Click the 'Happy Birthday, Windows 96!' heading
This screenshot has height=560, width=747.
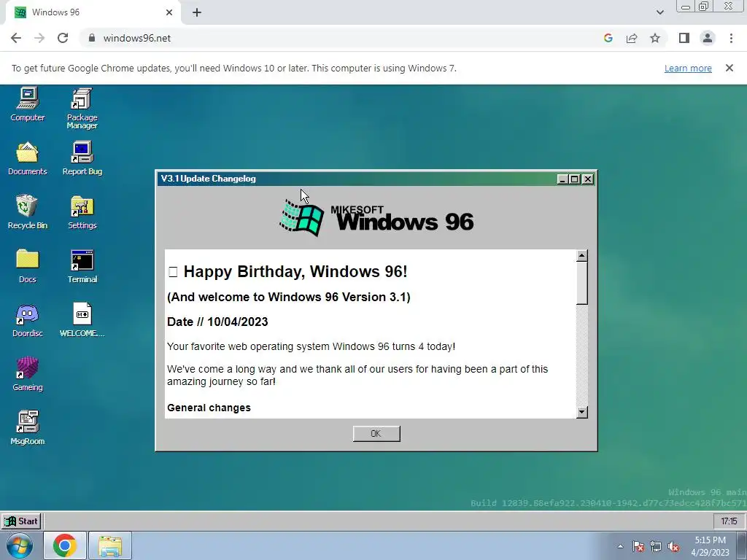(x=295, y=271)
